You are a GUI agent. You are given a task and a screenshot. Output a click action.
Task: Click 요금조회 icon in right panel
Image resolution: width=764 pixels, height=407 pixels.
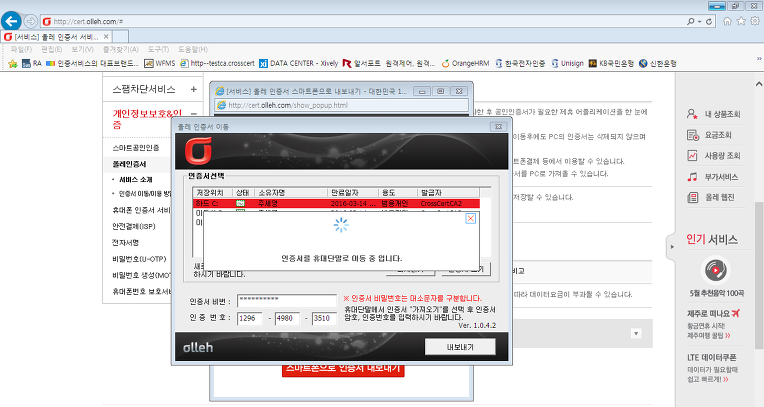tap(692, 135)
